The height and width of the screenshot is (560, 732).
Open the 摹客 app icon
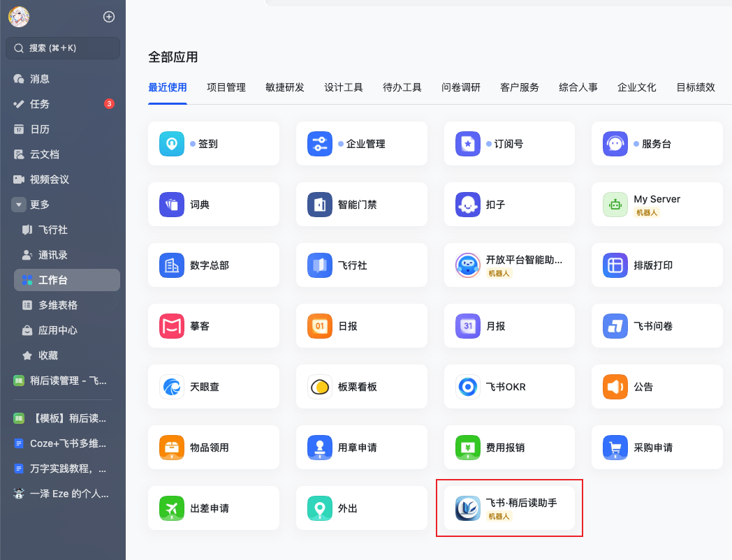(171, 325)
